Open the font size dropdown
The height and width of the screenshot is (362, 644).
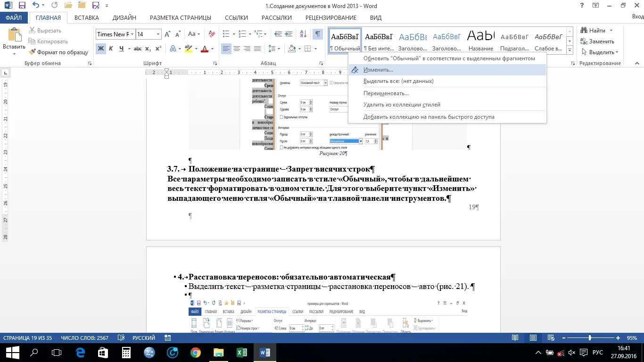[158, 34]
